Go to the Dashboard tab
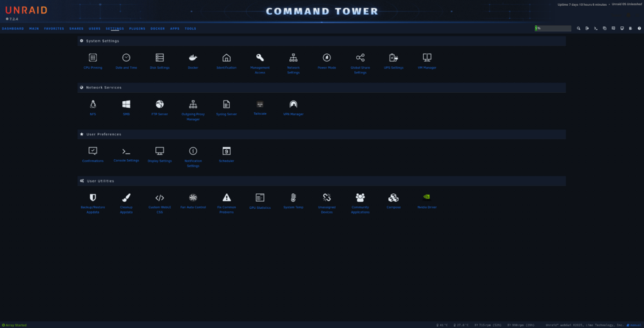 click(x=13, y=29)
